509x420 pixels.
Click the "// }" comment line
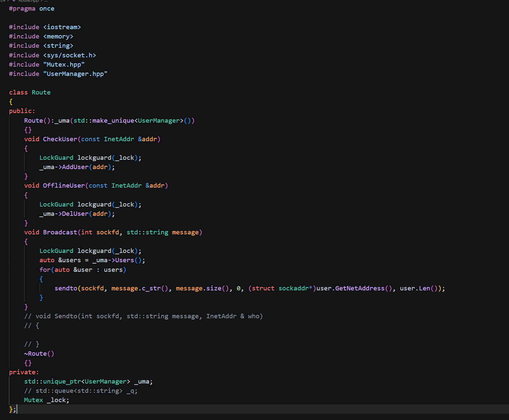(32, 344)
